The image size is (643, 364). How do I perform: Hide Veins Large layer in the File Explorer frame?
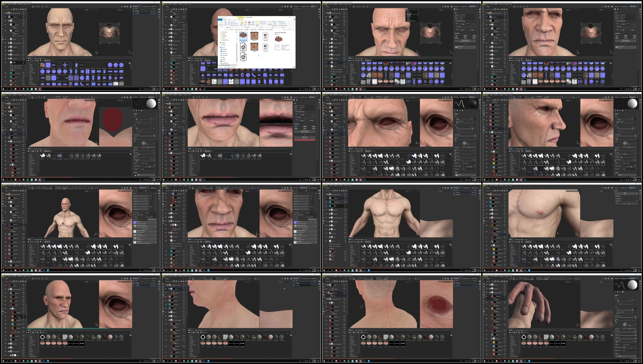click(166, 63)
